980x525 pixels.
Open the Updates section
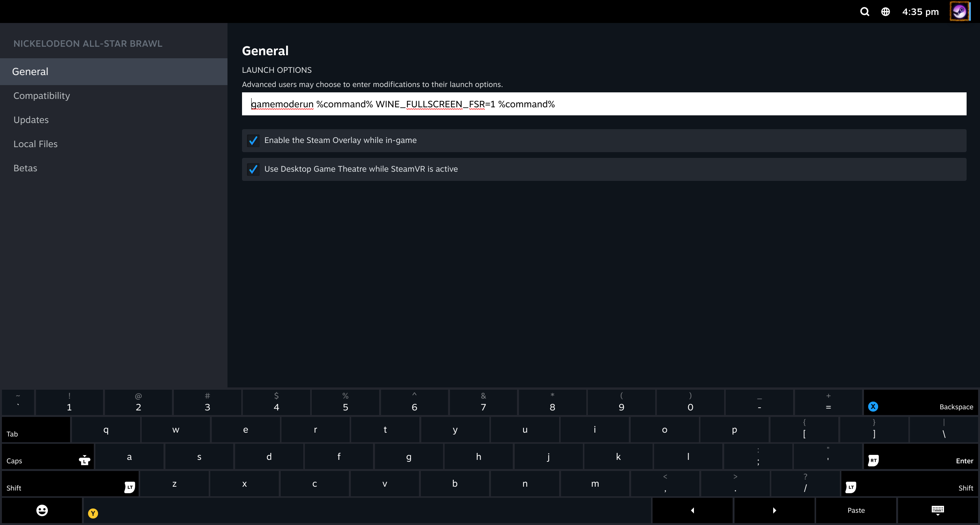tap(114, 120)
